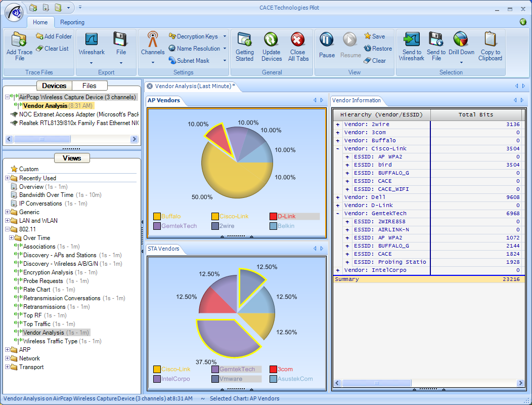Expand the Recently Used folder
This screenshot has height=405, width=532.
coord(8,178)
